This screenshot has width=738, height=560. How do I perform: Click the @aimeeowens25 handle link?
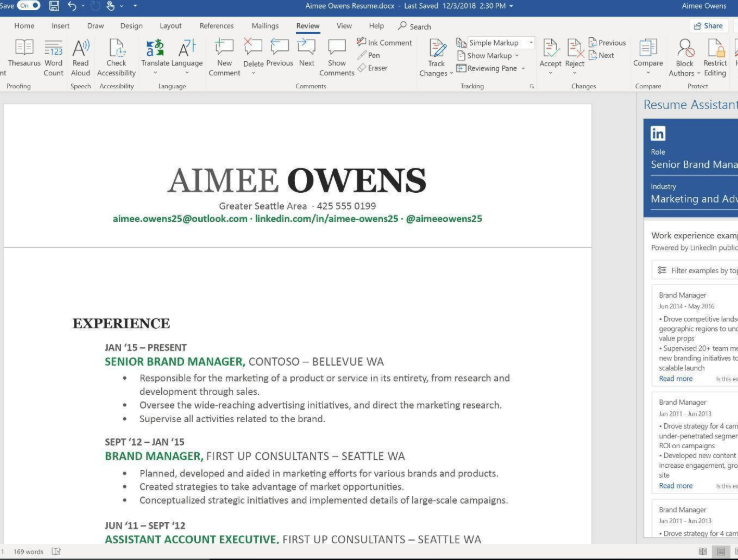444,219
